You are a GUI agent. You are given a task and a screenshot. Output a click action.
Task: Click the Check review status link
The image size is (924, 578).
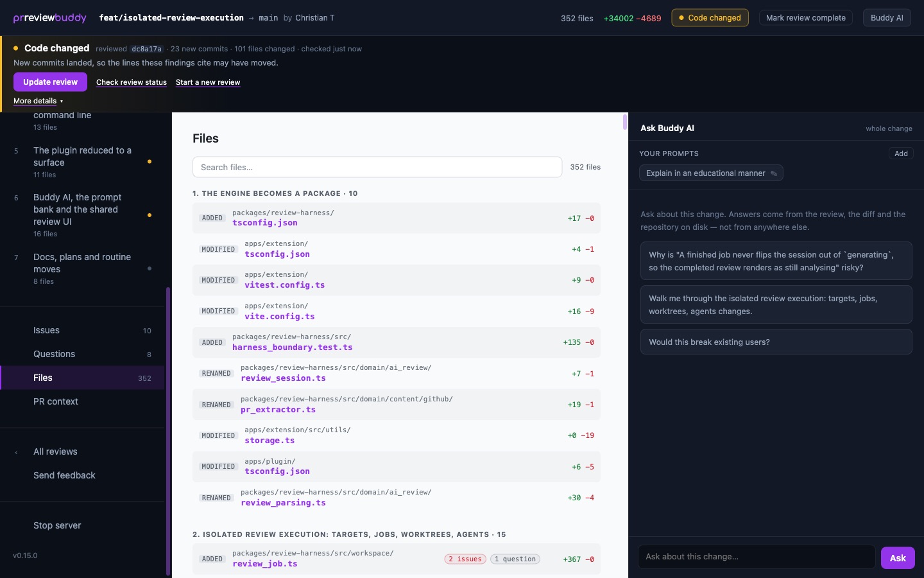point(132,82)
